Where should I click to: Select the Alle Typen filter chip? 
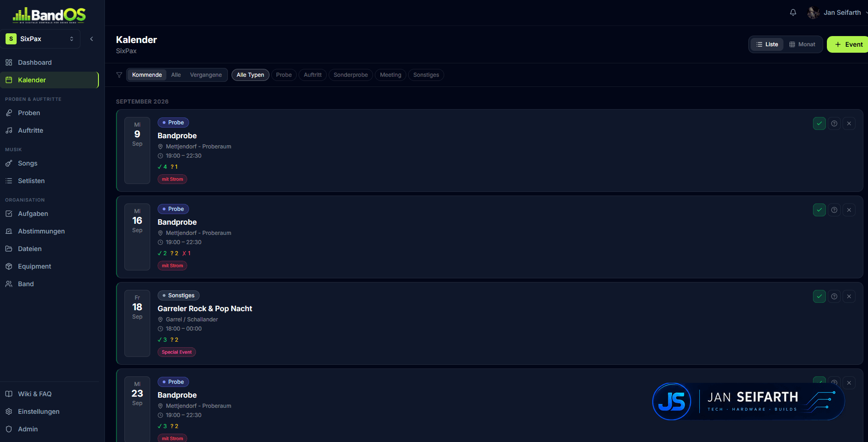[x=251, y=75]
